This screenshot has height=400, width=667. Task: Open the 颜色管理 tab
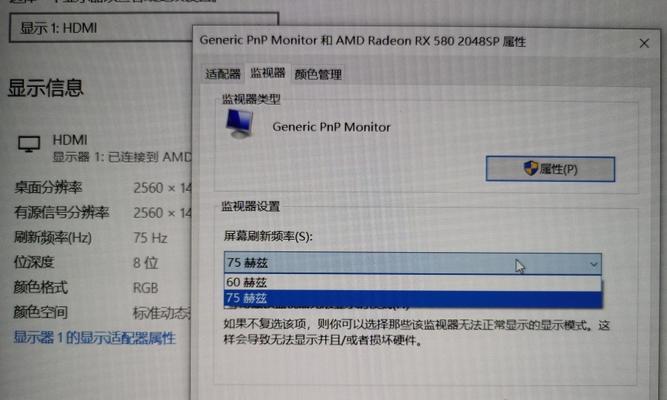click(x=318, y=74)
